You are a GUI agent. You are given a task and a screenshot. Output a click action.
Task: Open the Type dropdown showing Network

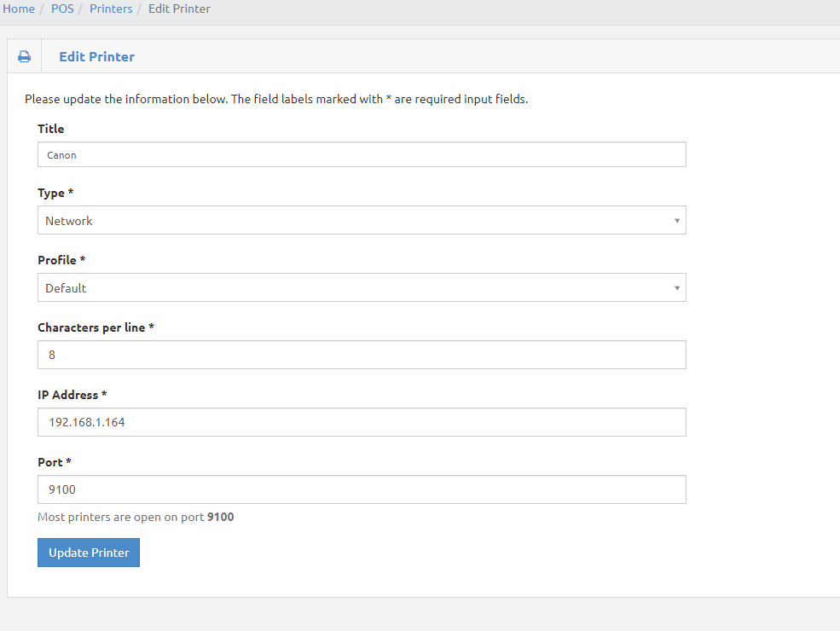tap(362, 220)
